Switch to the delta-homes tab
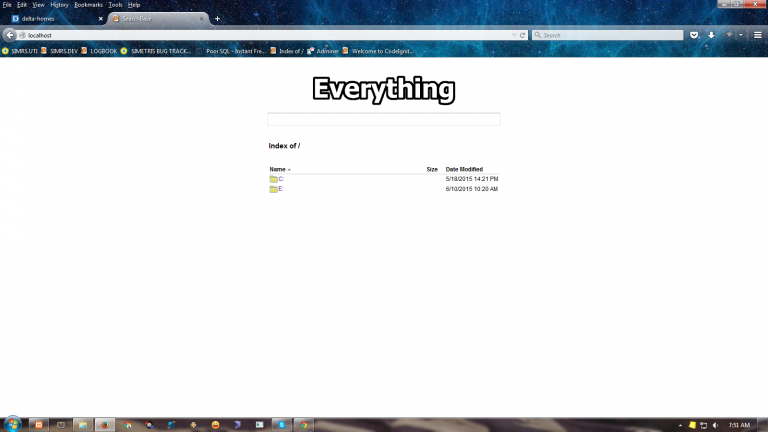The width and height of the screenshot is (768, 432). (x=50, y=18)
